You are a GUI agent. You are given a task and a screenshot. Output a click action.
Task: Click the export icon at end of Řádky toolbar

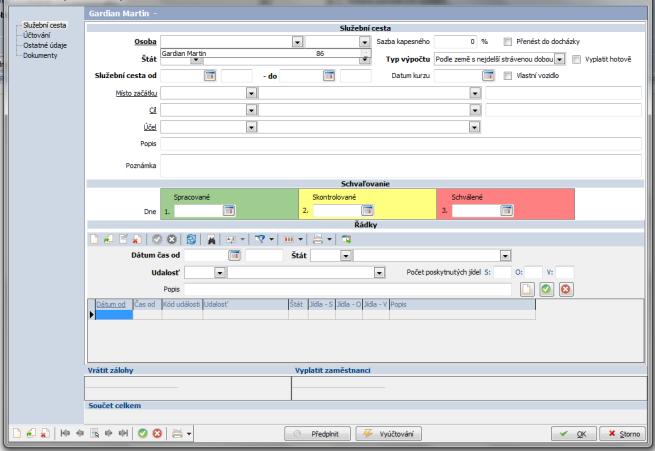pyautogui.click(x=346, y=239)
